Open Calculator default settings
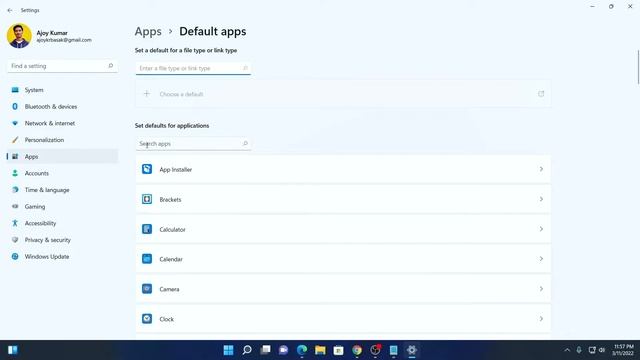The image size is (640, 360). click(x=343, y=229)
